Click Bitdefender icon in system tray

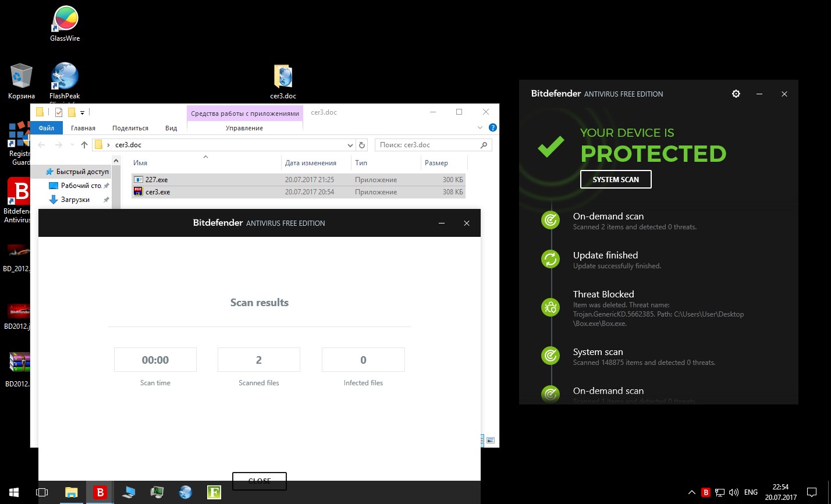706,492
